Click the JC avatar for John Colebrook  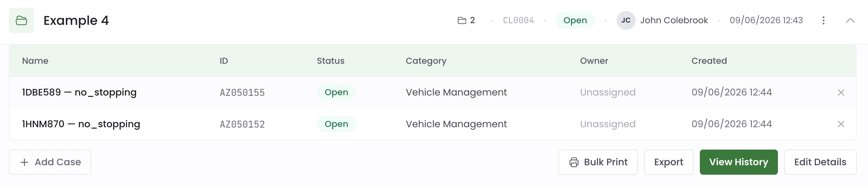(626, 20)
